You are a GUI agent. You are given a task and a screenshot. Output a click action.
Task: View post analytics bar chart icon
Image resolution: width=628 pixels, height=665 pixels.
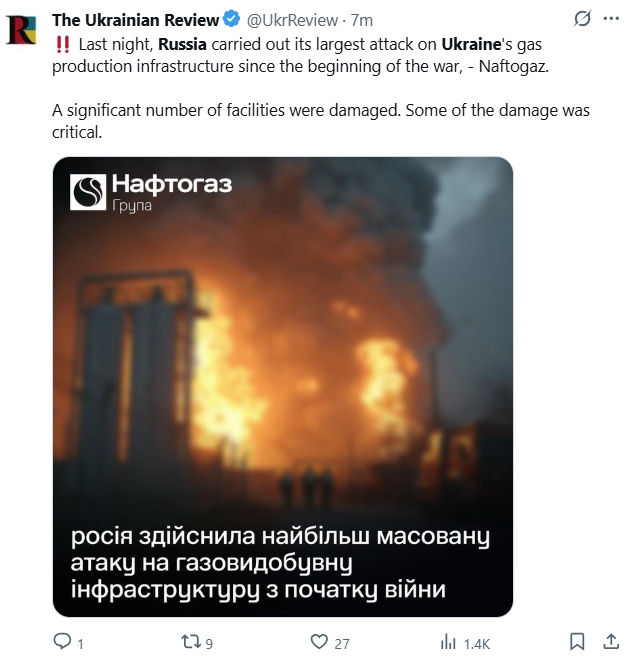(448, 642)
